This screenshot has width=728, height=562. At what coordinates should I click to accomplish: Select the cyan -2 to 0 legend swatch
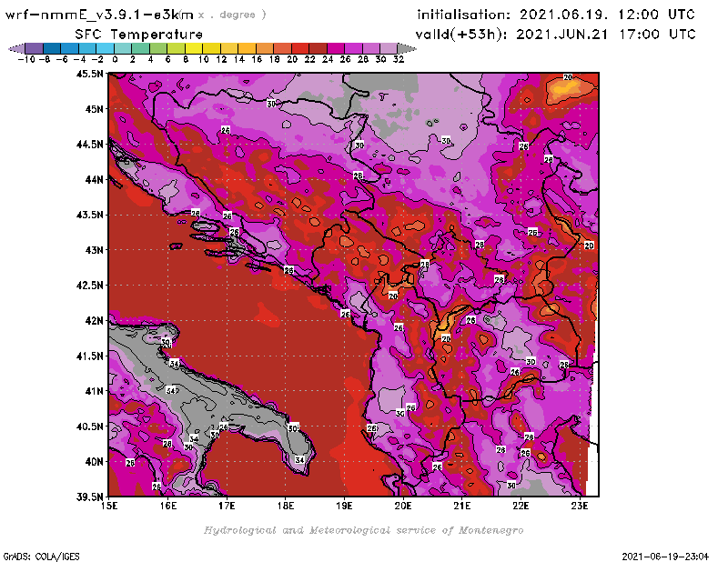point(105,48)
